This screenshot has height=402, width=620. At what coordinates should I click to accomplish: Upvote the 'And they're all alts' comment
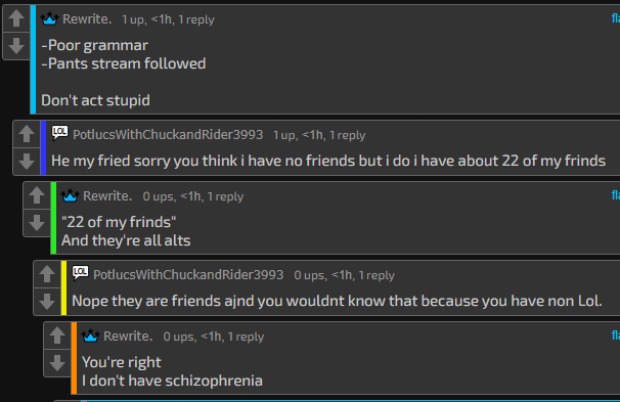(x=35, y=197)
